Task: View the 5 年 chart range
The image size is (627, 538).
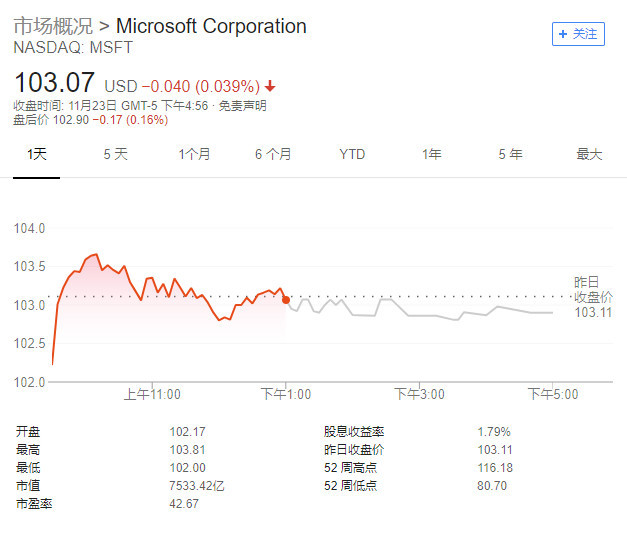Action: (510, 154)
